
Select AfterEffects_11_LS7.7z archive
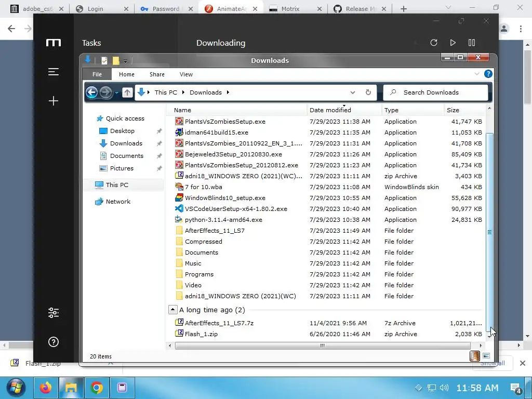pos(219,323)
